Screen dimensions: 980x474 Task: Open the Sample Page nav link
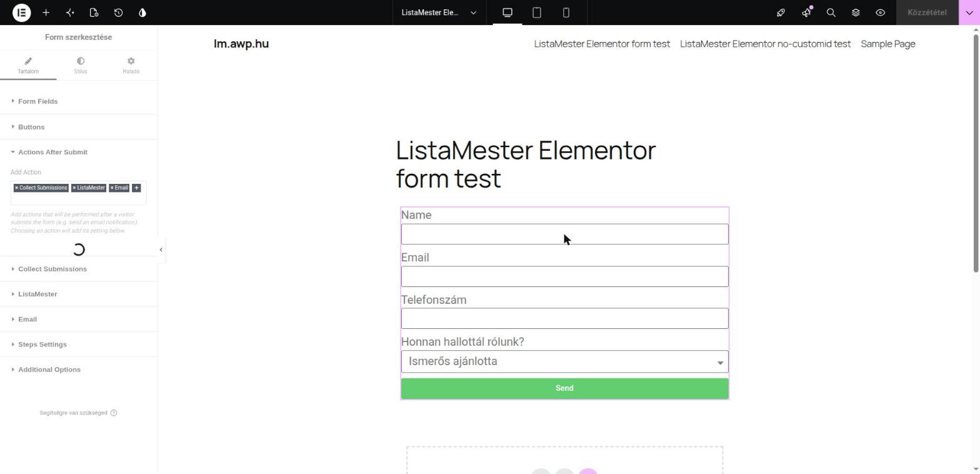[x=888, y=44]
